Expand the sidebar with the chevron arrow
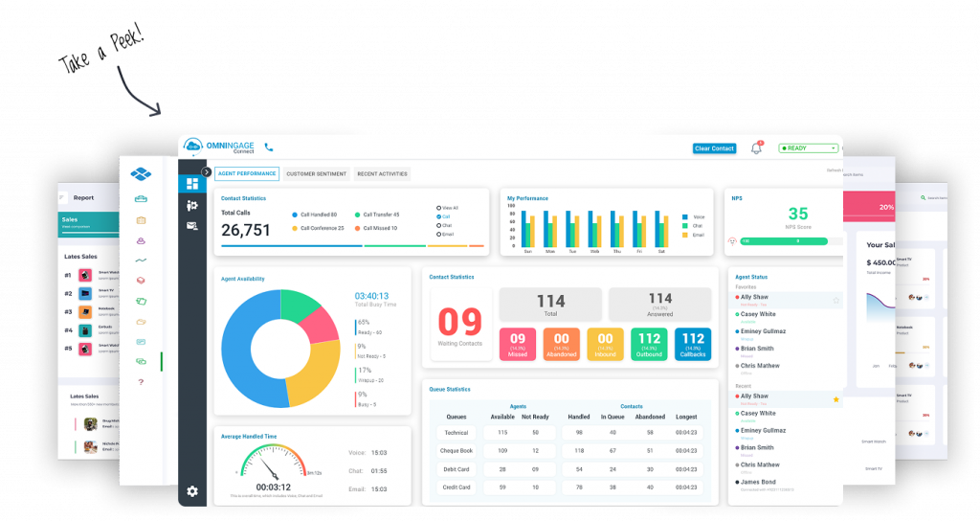The height and width of the screenshot is (521, 980). point(206,172)
